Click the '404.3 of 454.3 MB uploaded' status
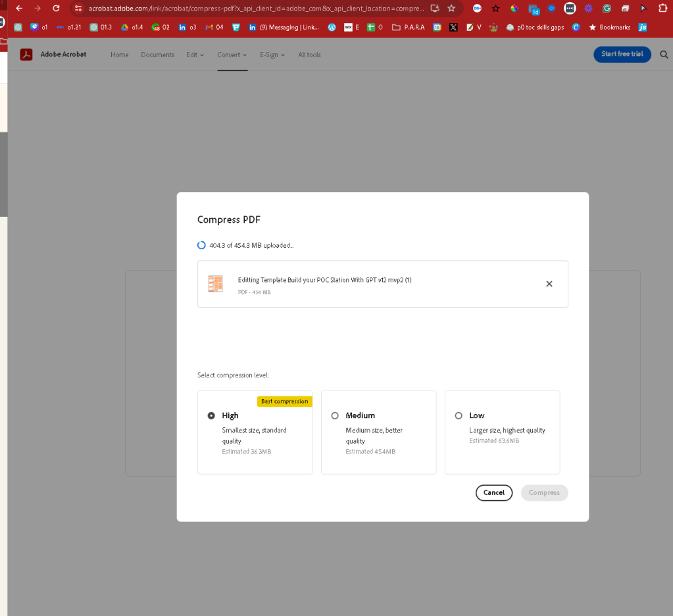The width and height of the screenshot is (673, 616). click(251, 245)
